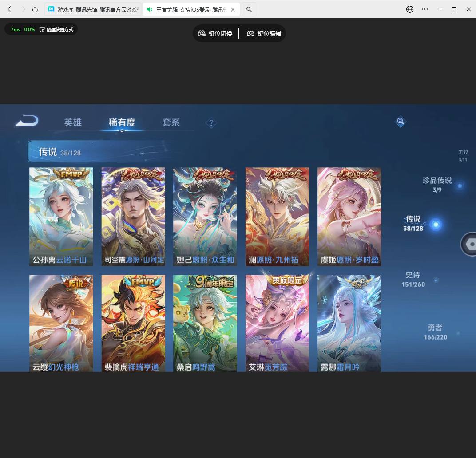Screen dimensions: 476x458
Task: Click the game logo in the top-left corner
Action: tap(26, 120)
